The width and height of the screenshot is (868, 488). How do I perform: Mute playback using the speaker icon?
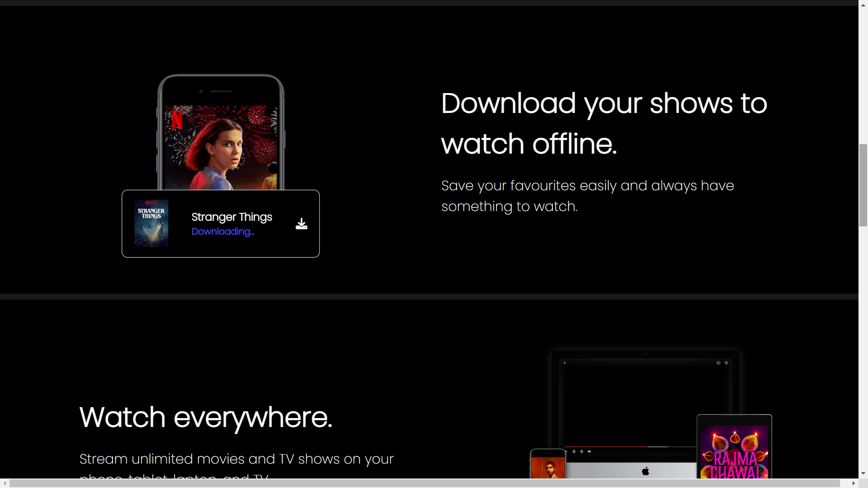[x=590, y=451]
